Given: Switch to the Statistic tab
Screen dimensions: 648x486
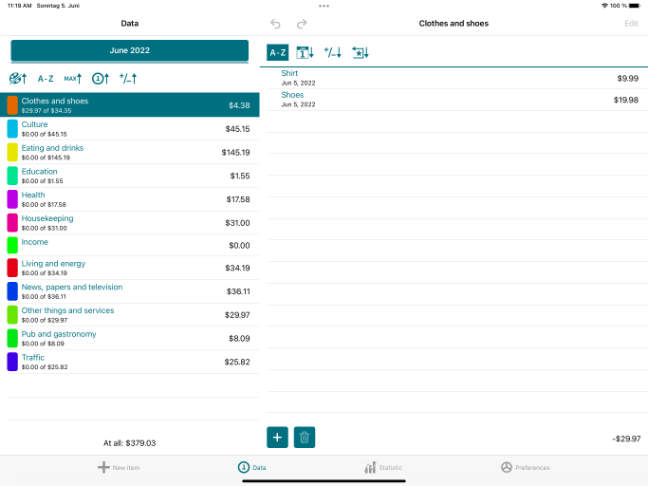Looking at the screenshot, I should click(383, 467).
